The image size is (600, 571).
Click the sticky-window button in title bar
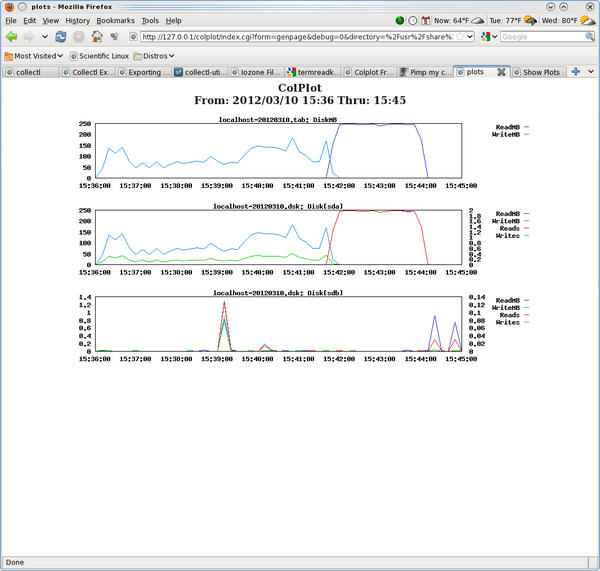(x=23, y=7)
